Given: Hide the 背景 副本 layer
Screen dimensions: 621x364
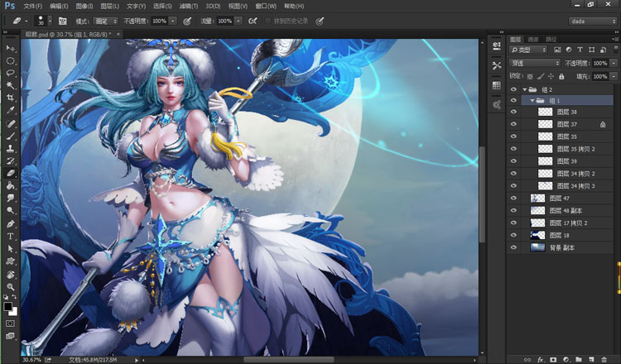Looking at the screenshot, I should click(513, 247).
